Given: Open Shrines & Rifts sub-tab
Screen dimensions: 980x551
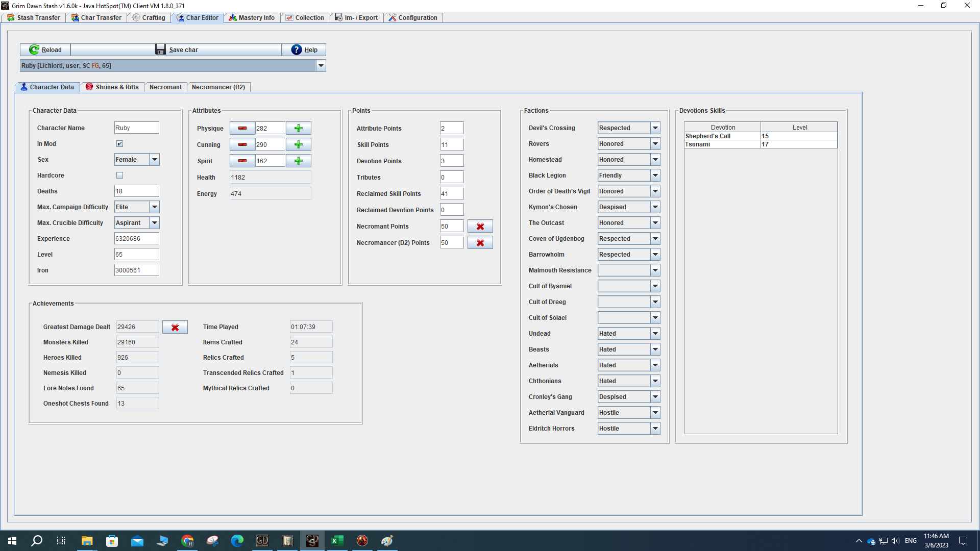Looking at the screenshot, I should (x=112, y=87).
